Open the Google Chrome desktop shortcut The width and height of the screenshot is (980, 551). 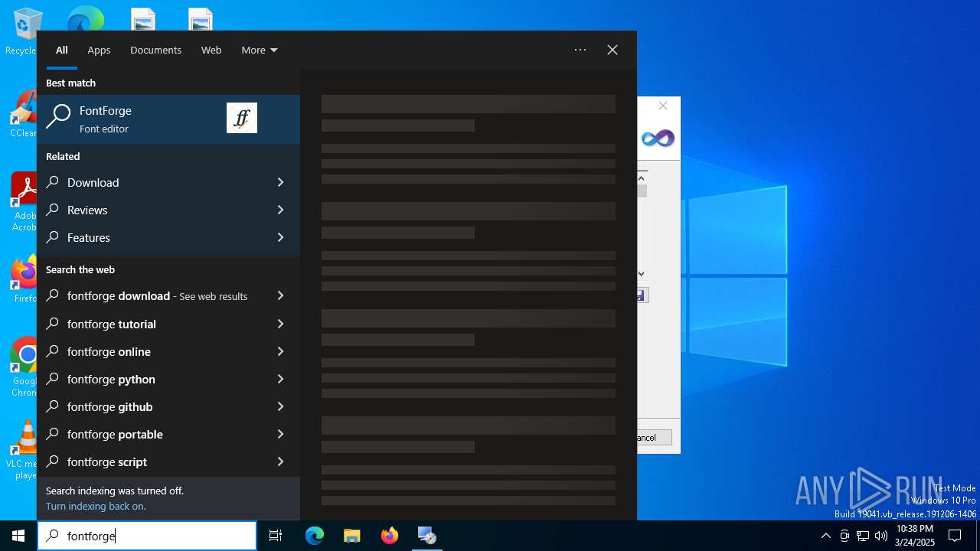coord(23,367)
